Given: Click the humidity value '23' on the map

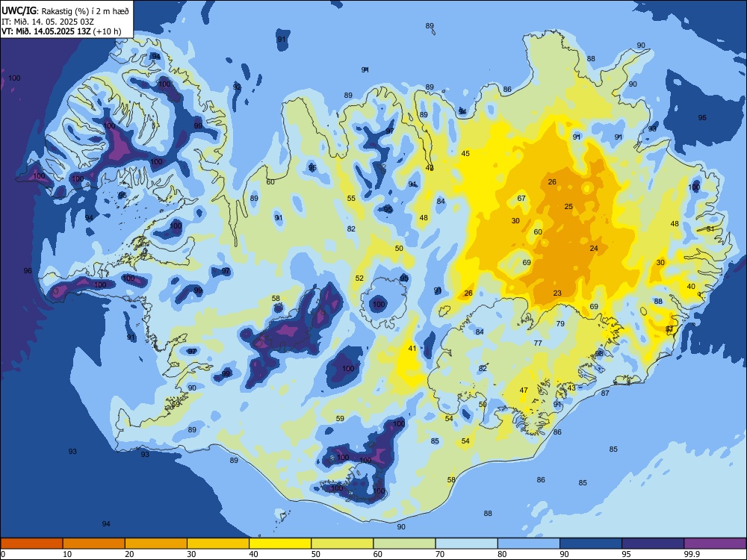Looking at the screenshot, I should pos(557,293).
